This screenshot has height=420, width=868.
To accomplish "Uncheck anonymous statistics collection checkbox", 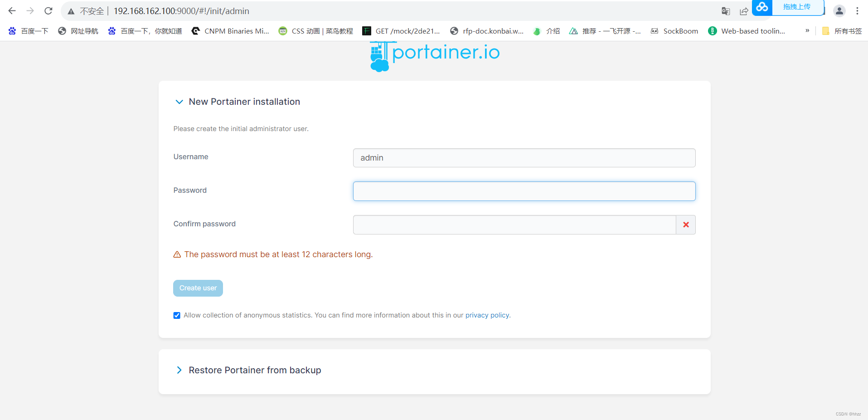I will [x=177, y=316].
